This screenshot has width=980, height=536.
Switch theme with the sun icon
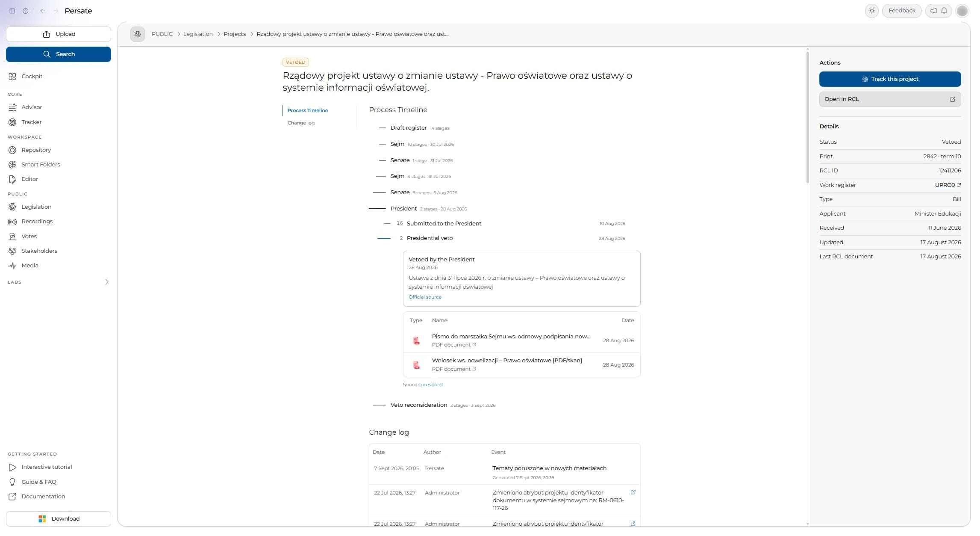(871, 11)
